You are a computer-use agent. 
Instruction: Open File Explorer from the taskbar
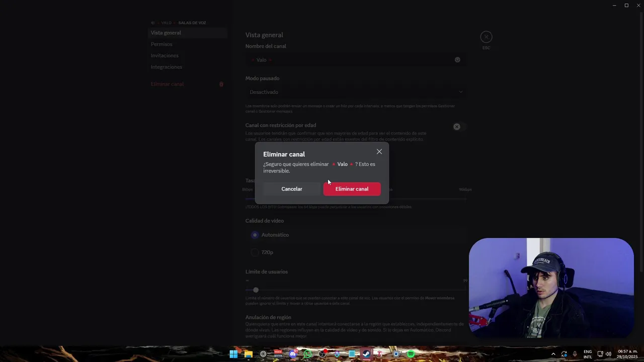coord(248,354)
